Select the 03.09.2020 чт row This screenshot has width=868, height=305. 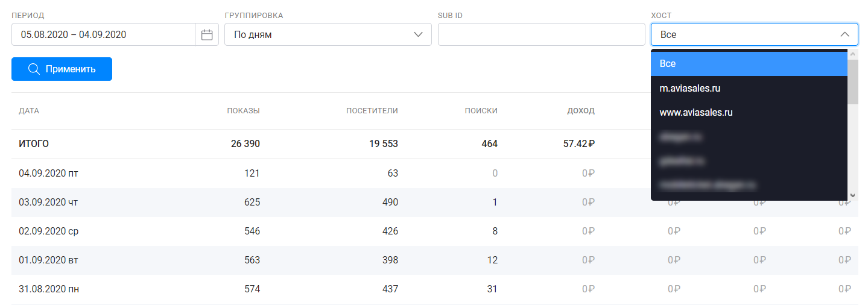coord(434,203)
